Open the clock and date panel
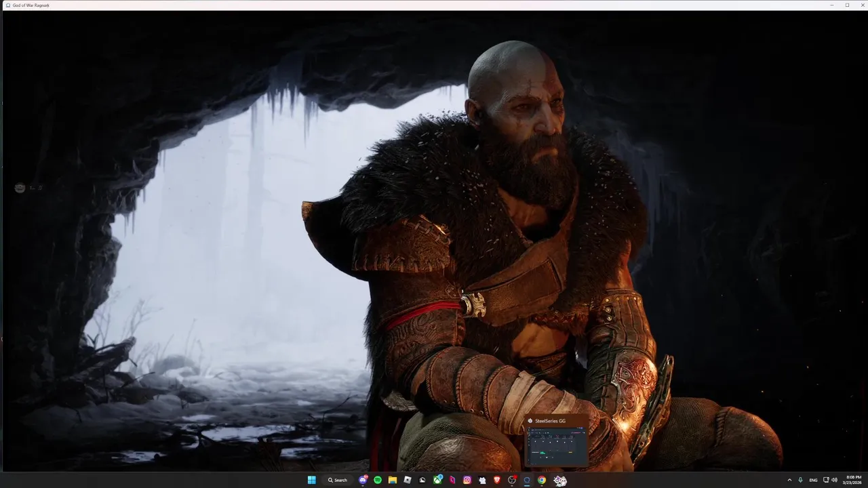 click(852, 480)
